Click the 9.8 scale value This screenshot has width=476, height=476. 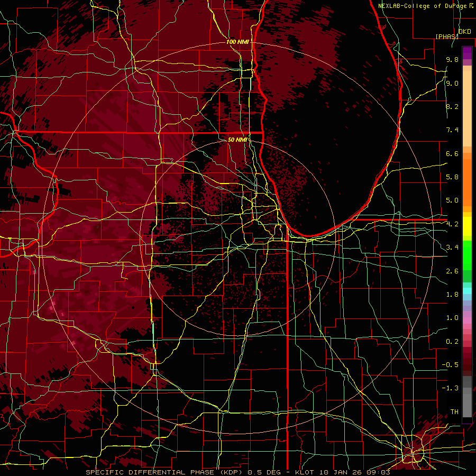click(452, 59)
